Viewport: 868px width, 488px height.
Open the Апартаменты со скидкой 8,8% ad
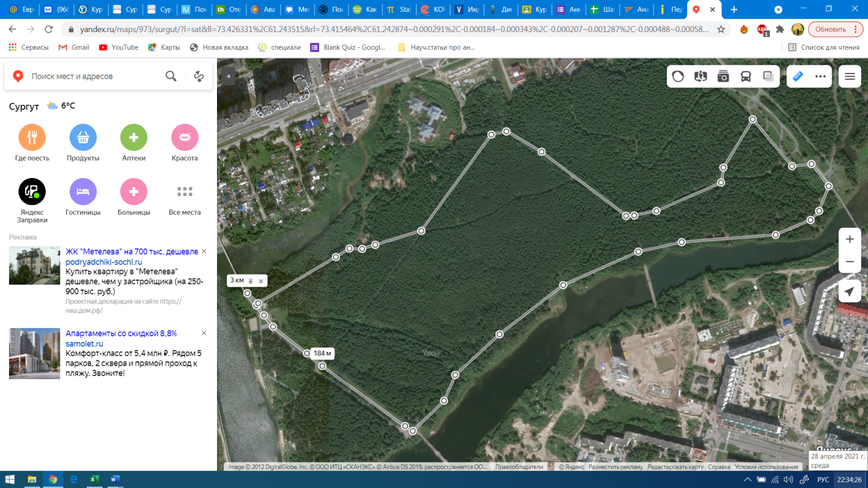(x=121, y=334)
